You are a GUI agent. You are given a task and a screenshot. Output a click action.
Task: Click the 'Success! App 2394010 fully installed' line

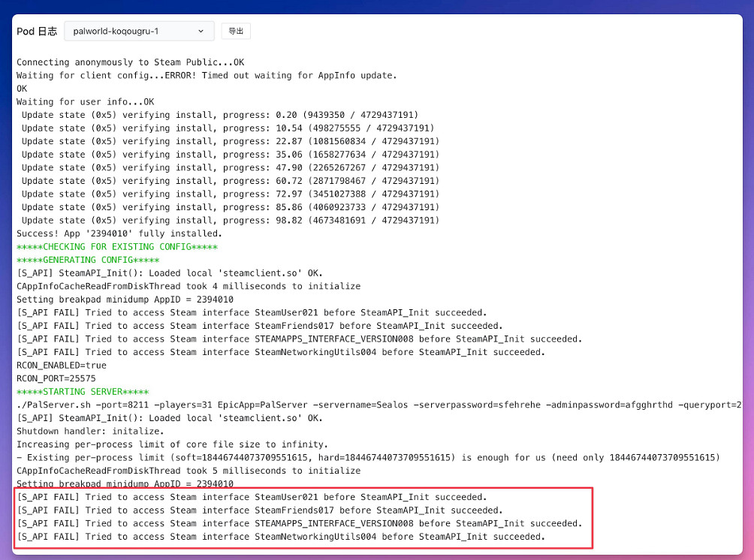pos(119,233)
